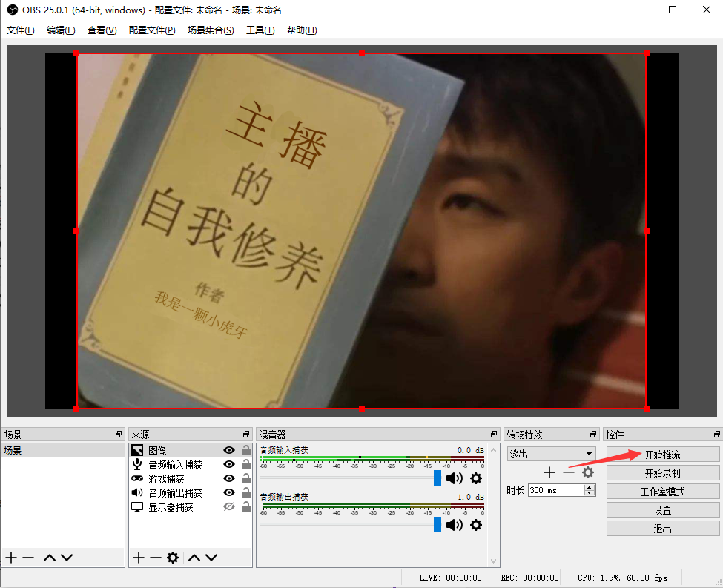Click the speaker icon beside the audio output capture source
The width and height of the screenshot is (723, 588).
[137, 492]
